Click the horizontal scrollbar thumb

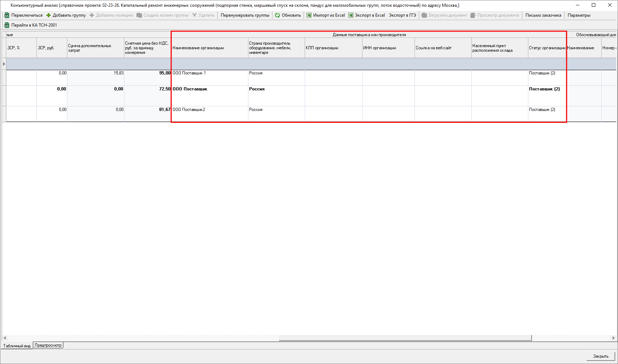coord(405,338)
